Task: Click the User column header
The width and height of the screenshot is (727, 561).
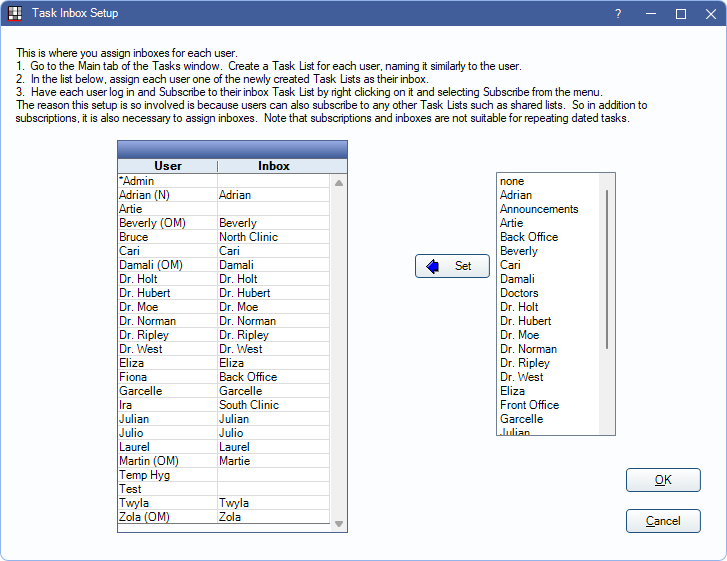Action: coord(167,166)
